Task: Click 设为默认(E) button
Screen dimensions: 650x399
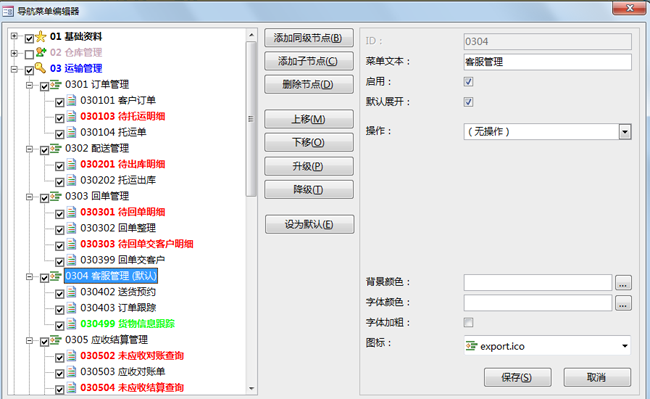Action: [310, 225]
